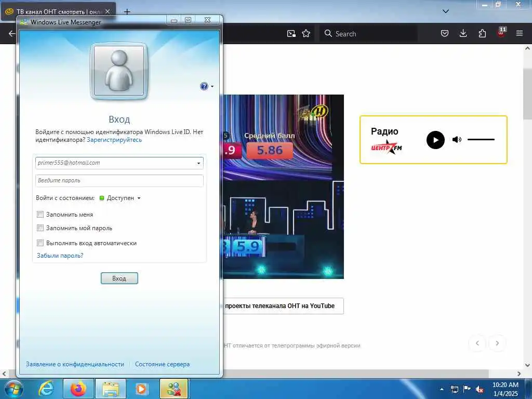Image resolution: width=532 pixels, height=399 pixels.
Task: Maximize the Windows Live Messenger window
Action: click(x=188, y=20)
